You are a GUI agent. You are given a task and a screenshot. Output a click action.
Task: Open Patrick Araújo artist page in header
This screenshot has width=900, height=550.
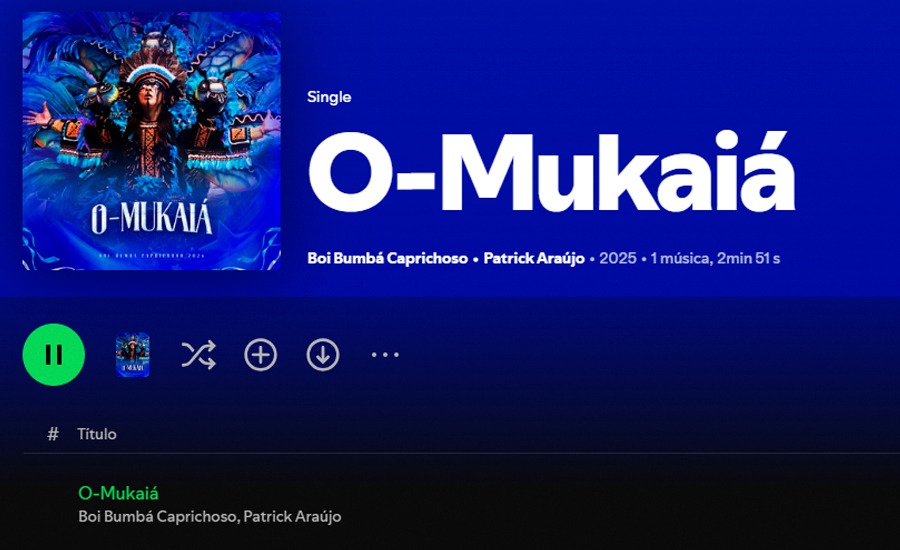click(x=534, y=258)
